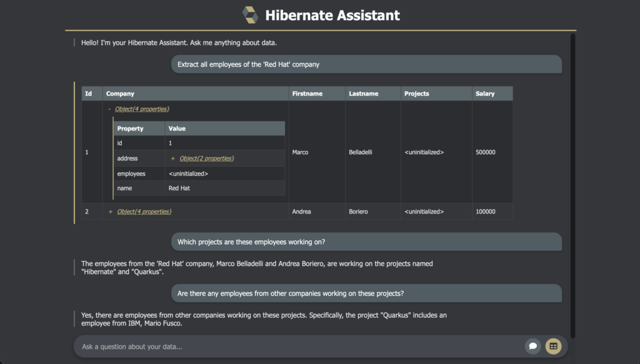This screenshot has height=364, width=640.
Task: Select the Projects column header
Action: (x=436, y=94)
